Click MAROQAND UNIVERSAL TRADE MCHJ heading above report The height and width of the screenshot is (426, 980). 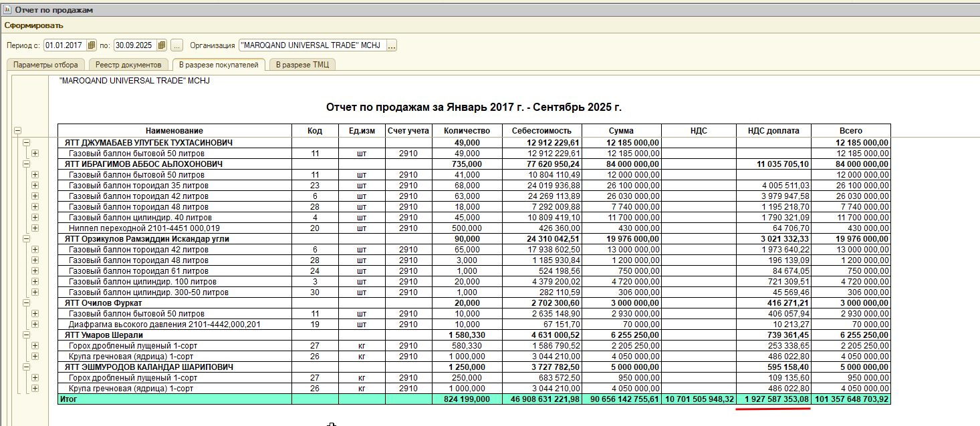tap(134, 81)
